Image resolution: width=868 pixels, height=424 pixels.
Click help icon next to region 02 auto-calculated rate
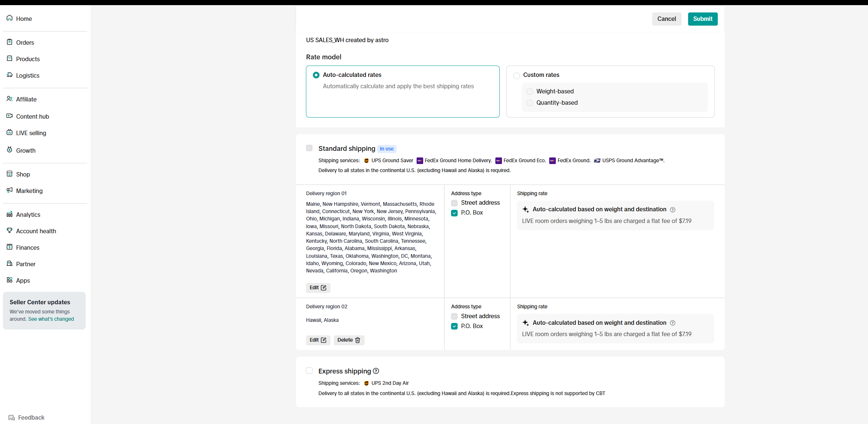(673, 323)
